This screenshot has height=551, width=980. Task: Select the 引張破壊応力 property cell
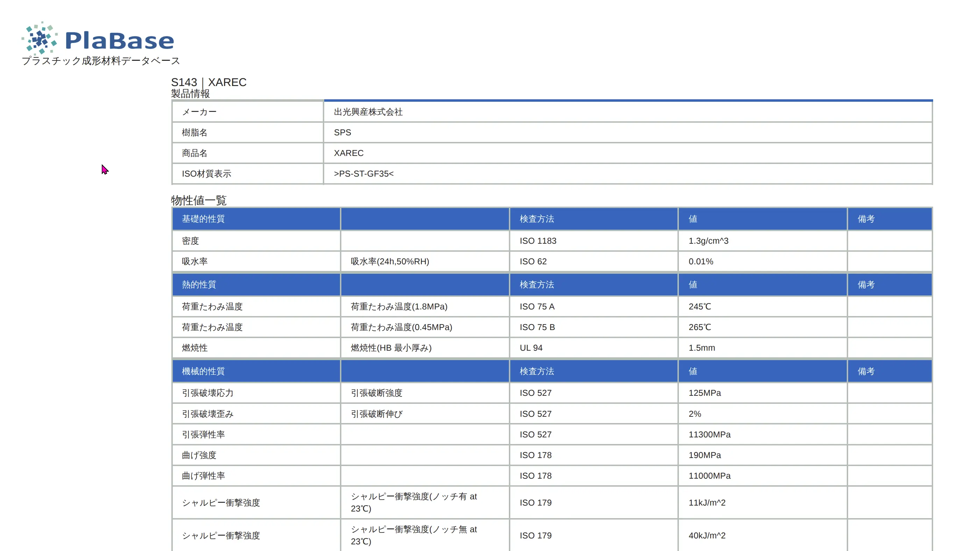point(256,393)
